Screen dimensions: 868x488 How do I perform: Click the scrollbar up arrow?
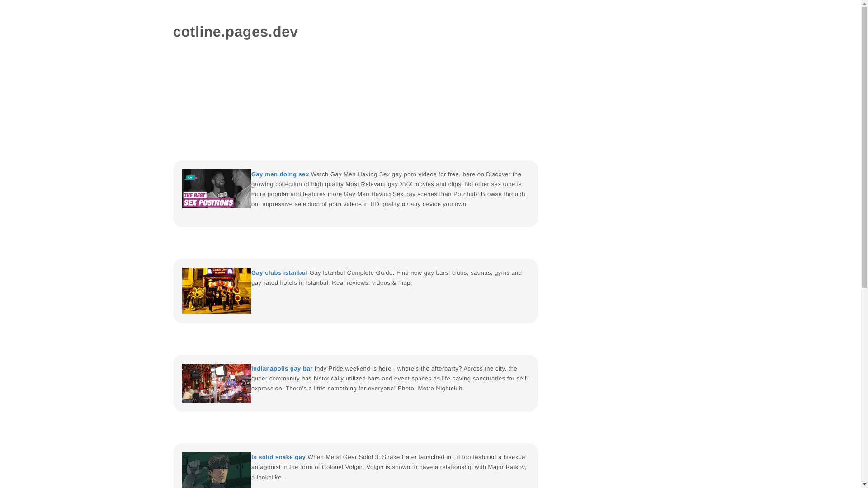(864, 3)
